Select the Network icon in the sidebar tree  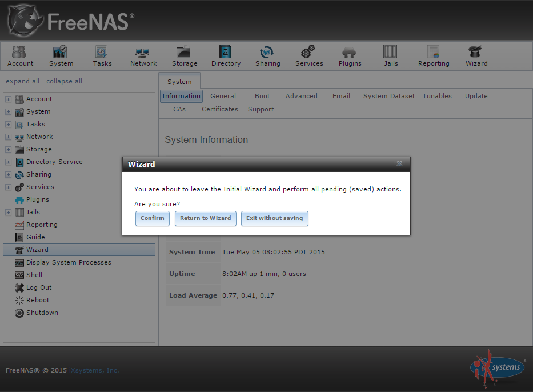point(19,137)
